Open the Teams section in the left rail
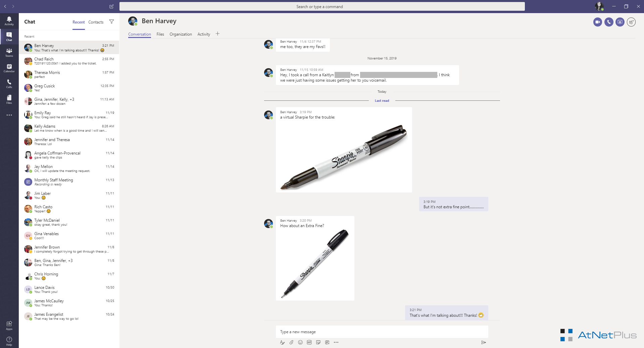This screenshot has width=644, height=348. [9, 52]
